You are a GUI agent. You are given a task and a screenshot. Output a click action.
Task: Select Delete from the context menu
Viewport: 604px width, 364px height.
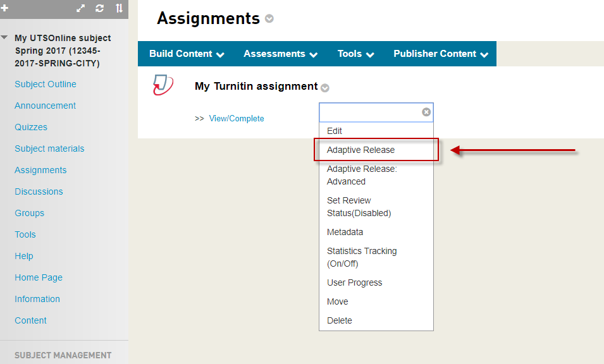click(340, 320)
